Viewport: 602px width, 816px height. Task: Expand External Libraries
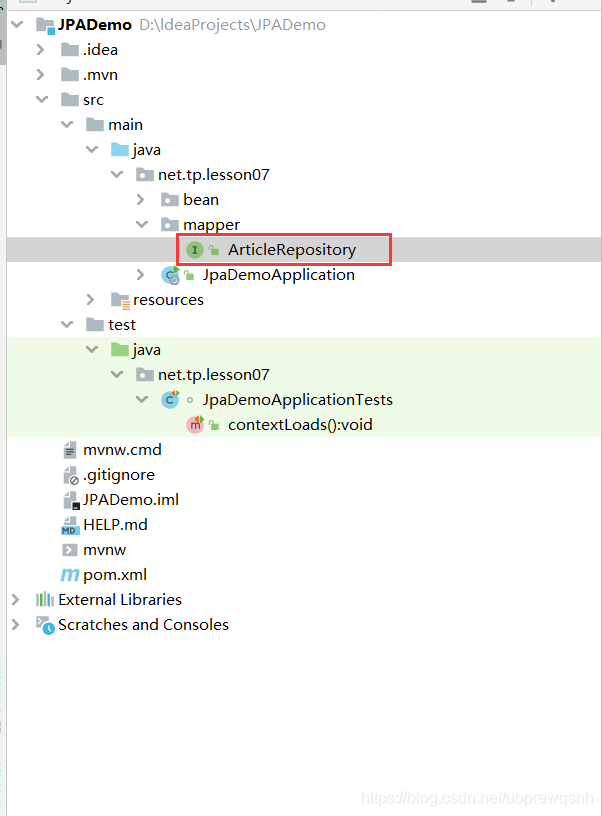point(16,600)
